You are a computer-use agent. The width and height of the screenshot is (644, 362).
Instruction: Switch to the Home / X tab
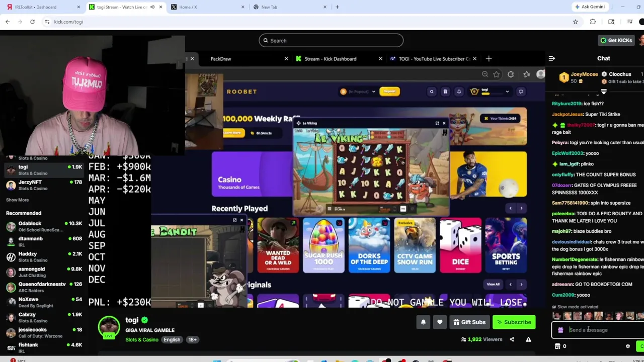click(207, 7)
